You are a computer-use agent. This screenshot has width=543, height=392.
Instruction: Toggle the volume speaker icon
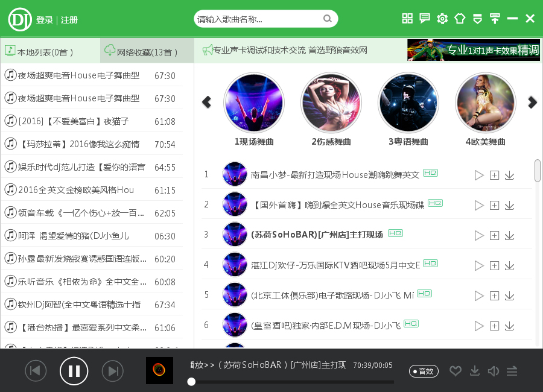[x=494, y=371]
